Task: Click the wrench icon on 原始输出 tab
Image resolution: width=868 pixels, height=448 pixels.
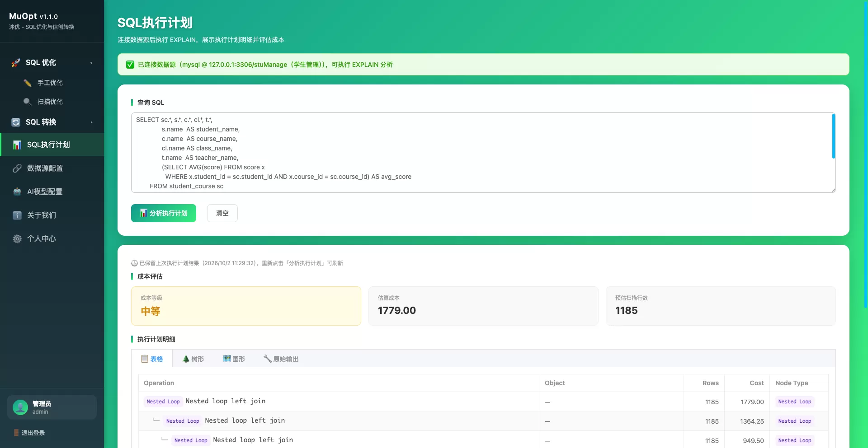Action: click(x=268, y=359)
